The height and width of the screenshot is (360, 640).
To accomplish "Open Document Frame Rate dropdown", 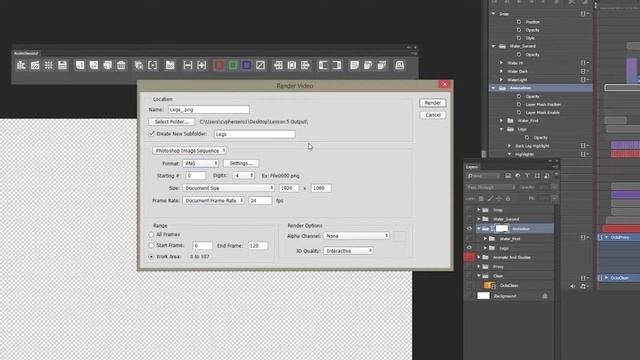I will pos(213,200).
